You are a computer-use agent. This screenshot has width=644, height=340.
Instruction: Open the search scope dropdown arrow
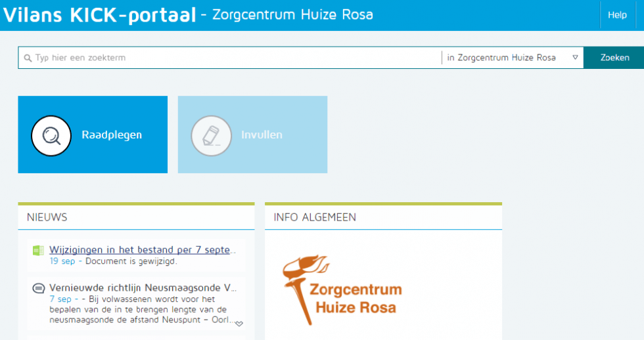[x=575, y=57]
